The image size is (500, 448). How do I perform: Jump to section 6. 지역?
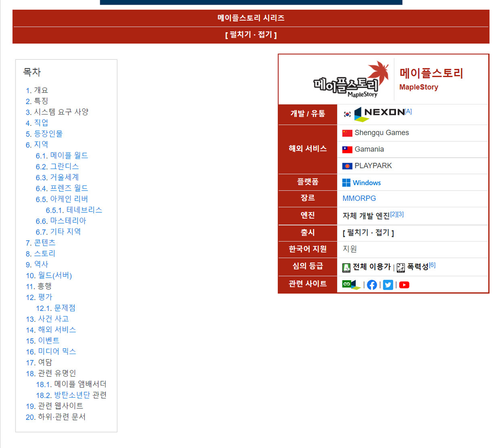pos(36,144)
